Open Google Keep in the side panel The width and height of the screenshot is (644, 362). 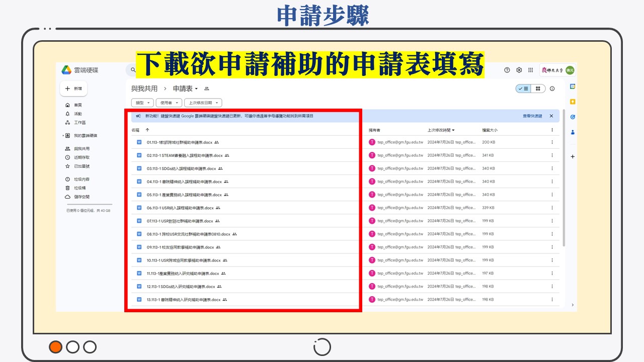[573, 102]
